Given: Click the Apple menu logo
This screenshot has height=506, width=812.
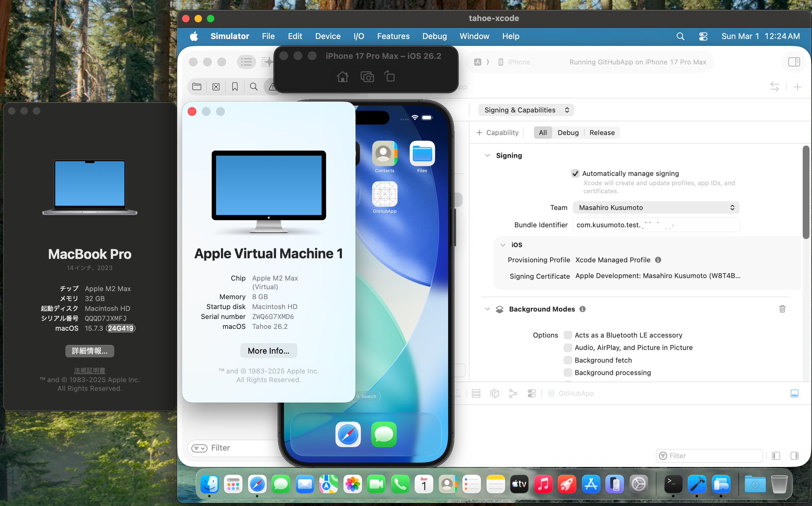Looking at the screenshot, I should click(x=194, y=37).
